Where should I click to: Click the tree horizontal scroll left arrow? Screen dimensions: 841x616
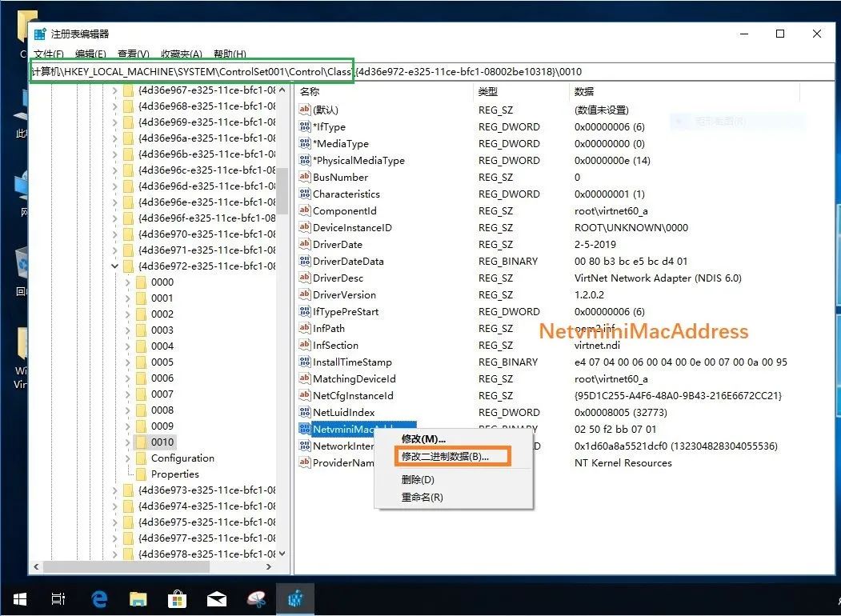[x=36, y=566]
